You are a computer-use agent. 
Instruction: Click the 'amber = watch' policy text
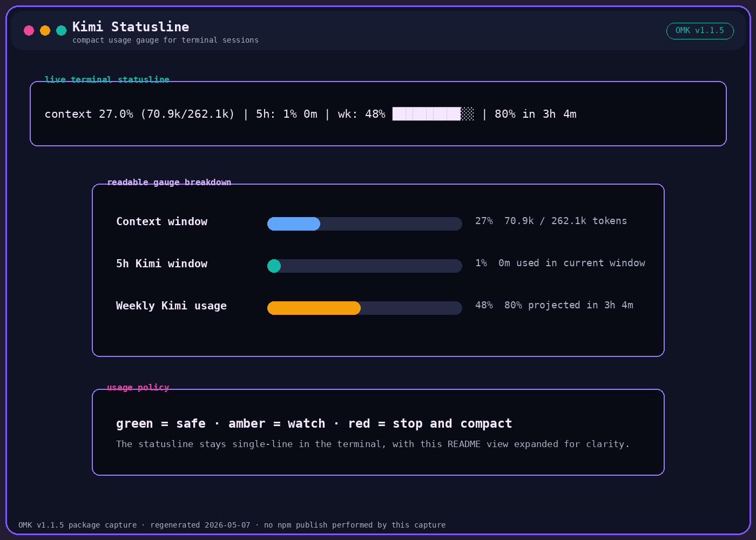(277, 423)
